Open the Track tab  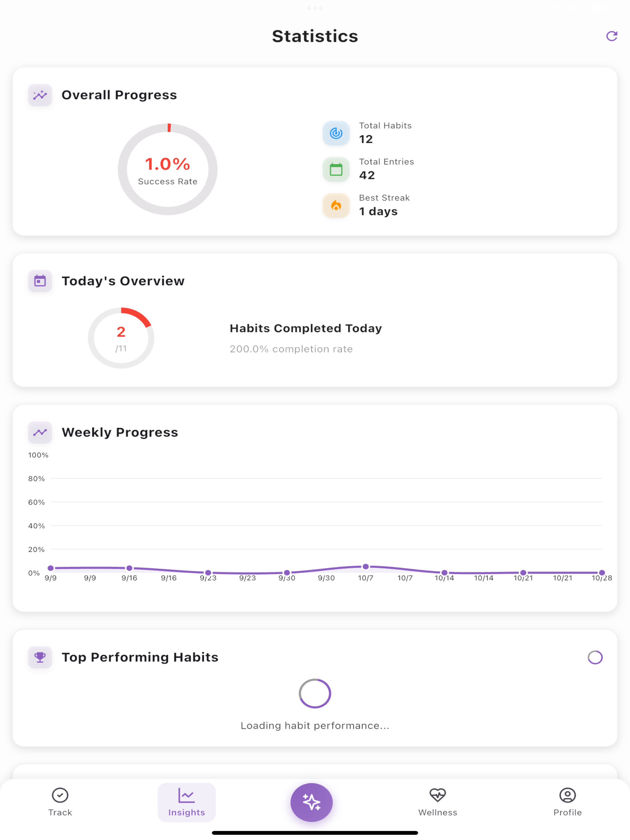point(60,802)
